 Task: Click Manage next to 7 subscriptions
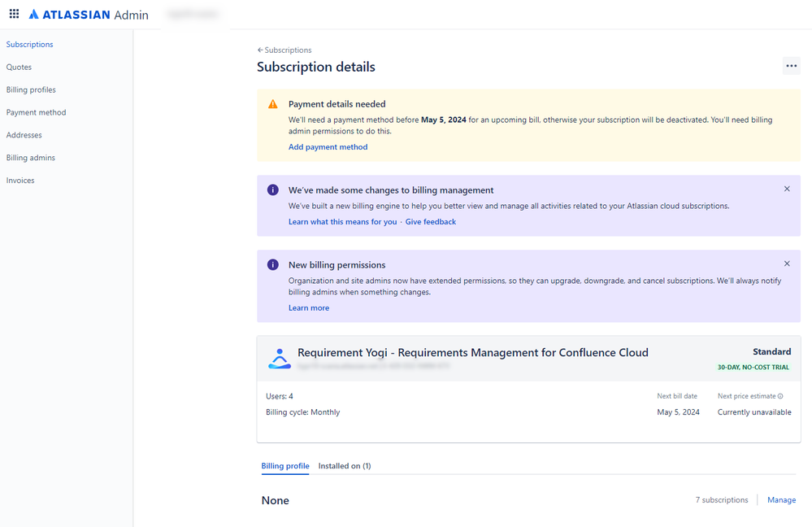781,500
